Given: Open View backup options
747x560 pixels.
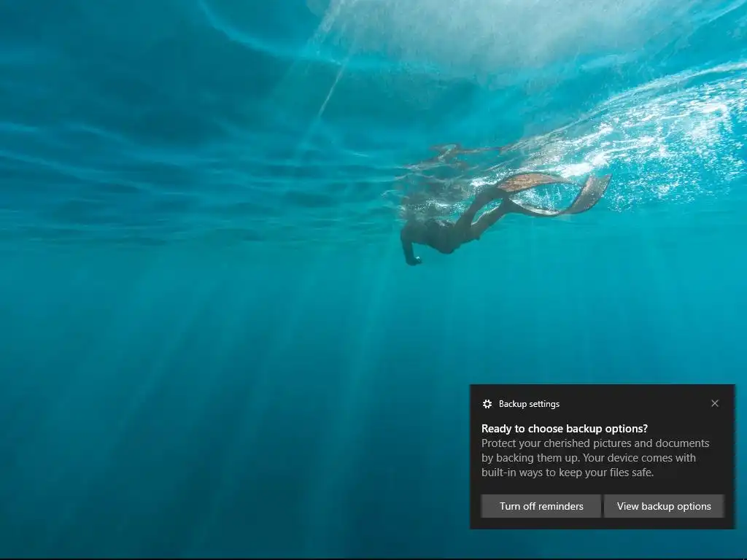Looking at the screenshot, I should click(x=664, y=506).
